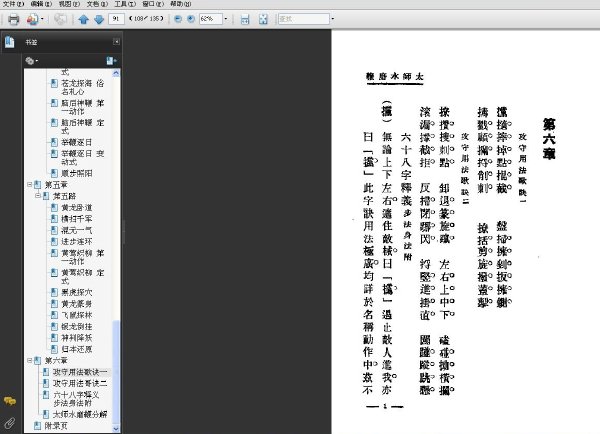600x434 pixels.
Task: Open the 编辑 (Edit) menu
Action: click(x=41, y=4)
